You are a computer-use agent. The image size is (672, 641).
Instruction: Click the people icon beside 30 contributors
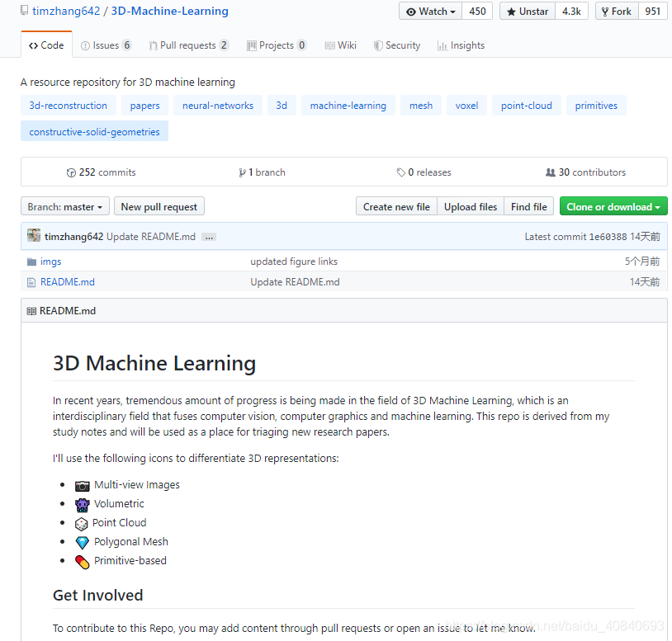(551, 172)
